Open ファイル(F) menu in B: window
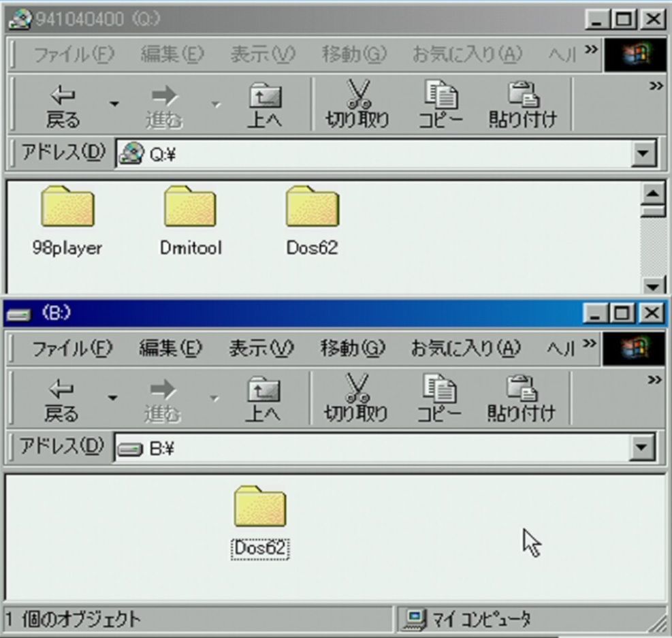Image resolution: width=672 pixels, height=638 pixels. (x=72, y=349)
